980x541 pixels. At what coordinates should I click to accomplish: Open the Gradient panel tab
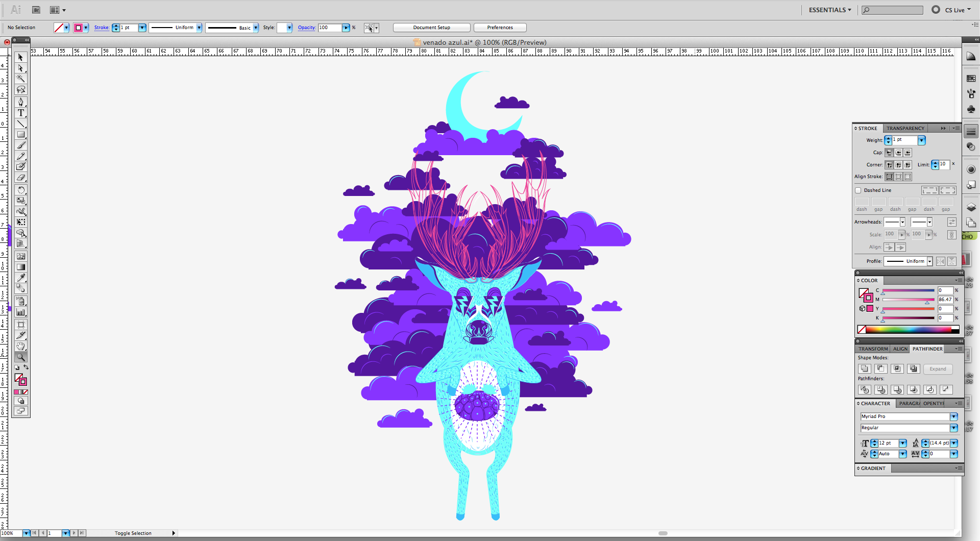[x=873, y=469]
